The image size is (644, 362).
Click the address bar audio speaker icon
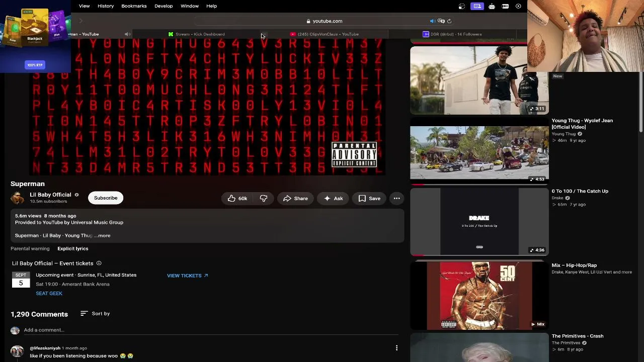click(x=432, y=21)
